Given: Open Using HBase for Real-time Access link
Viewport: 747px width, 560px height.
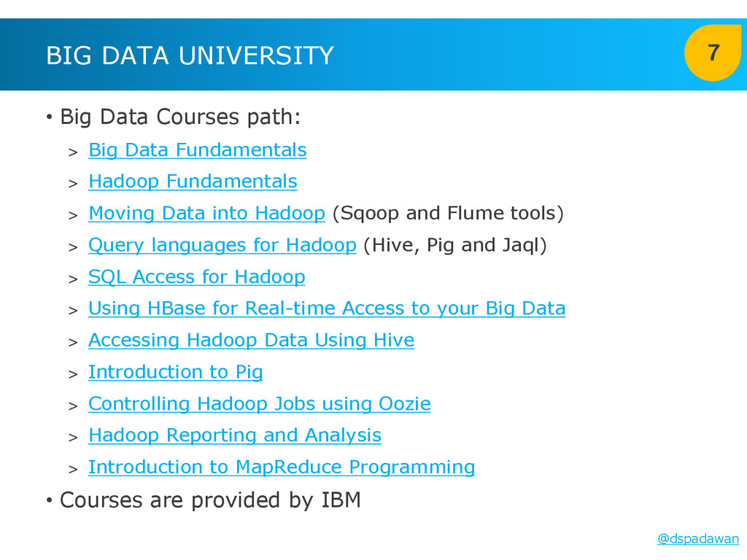Looking at the screenshot, I should point(326,308).
